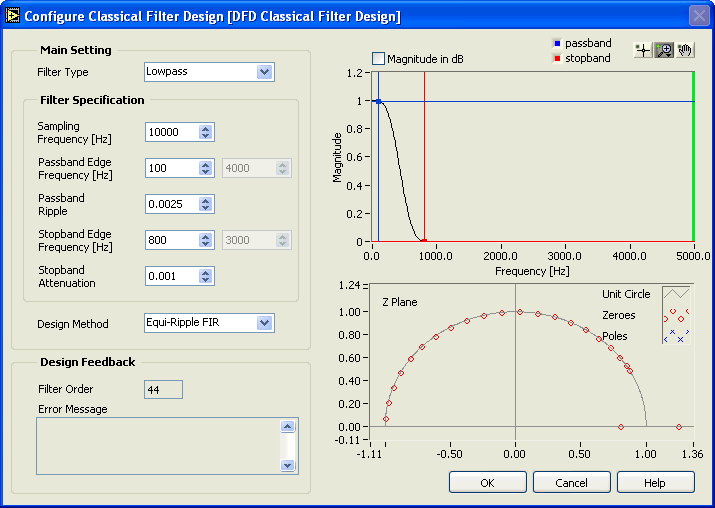Viewport: 715px width, 508px height.
Task: Click the Passband Ripple stepper arrows
Action: click(x=206, y=204)
